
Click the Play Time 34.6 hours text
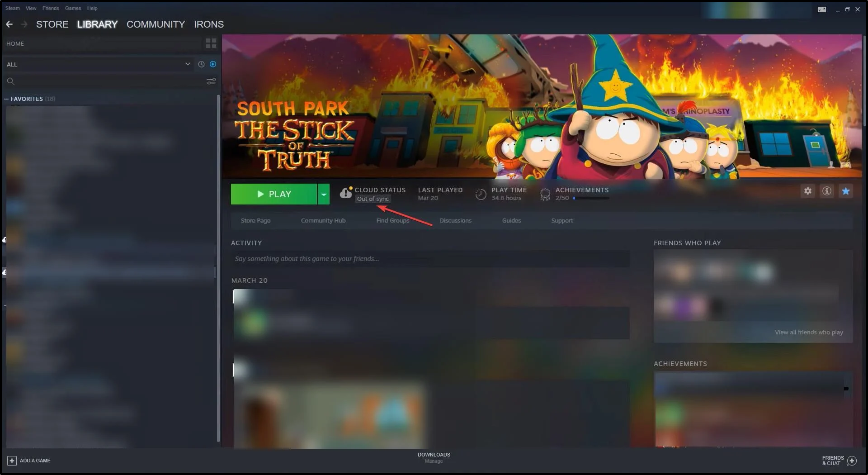pos(509,194)
